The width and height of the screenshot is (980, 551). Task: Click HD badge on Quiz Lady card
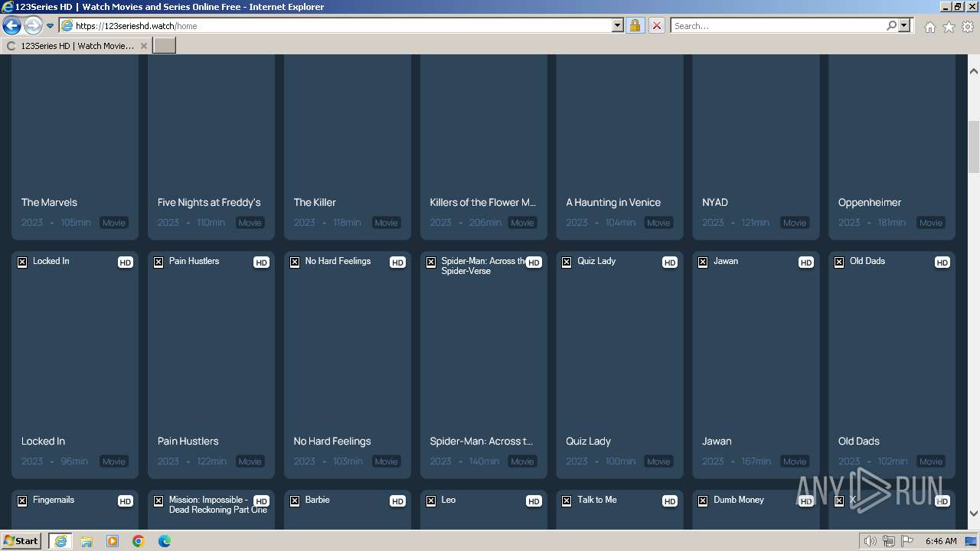(x=670, y=262)
